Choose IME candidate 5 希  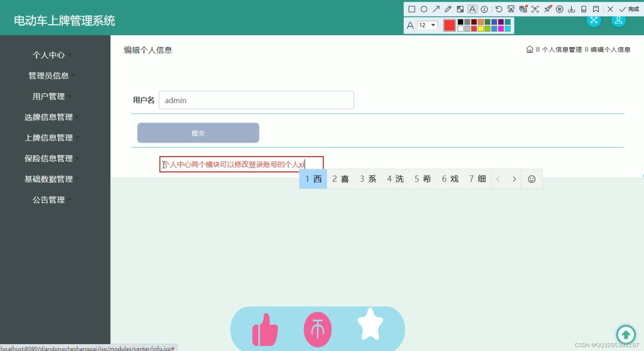coord(423,179)
